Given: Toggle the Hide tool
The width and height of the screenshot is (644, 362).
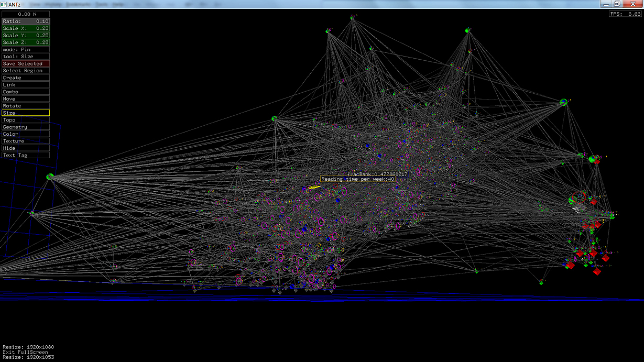Looking at the screenshot, I should pos(26,148).
